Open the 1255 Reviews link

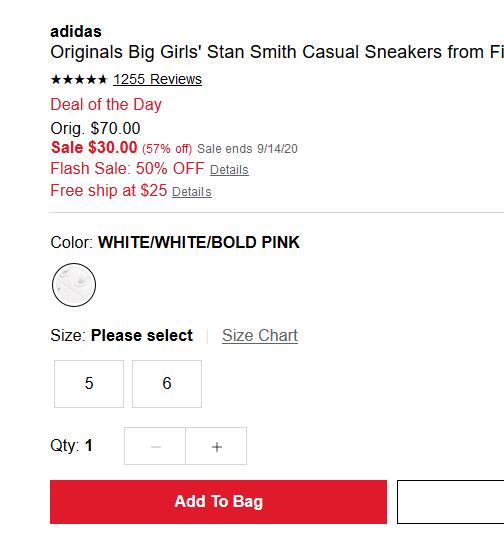pyautogui.click(x=157, y=79)
